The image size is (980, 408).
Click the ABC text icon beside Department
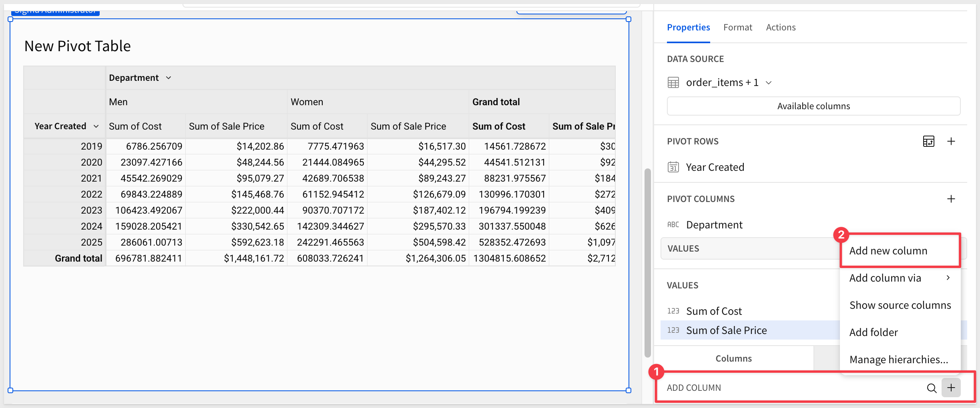tap(673, 225)
